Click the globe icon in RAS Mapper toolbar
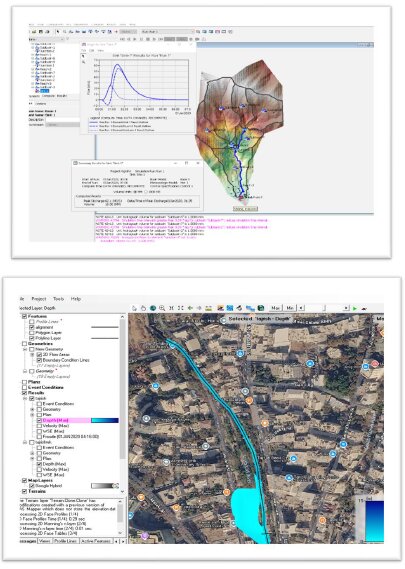The height and width of the screenshot is (569, 405). click(x=153, y=308)
